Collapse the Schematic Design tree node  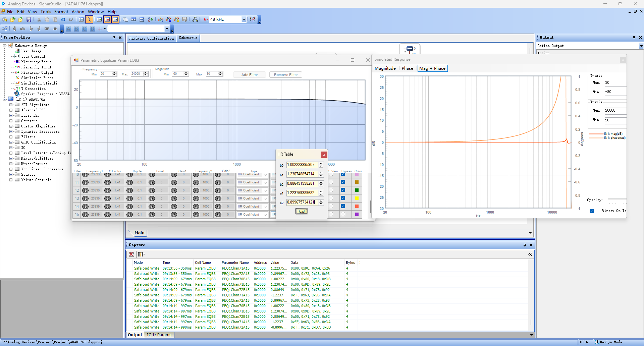click(x=4, y=46)
